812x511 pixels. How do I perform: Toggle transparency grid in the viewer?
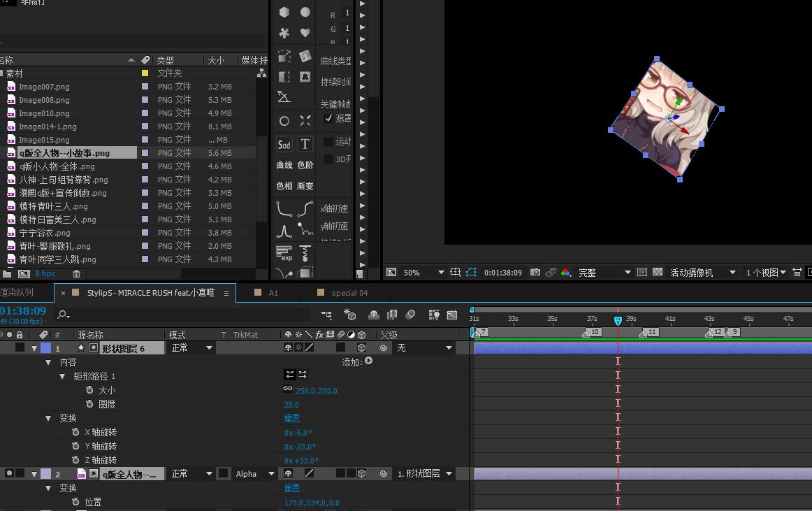click(x=658, y=273)
